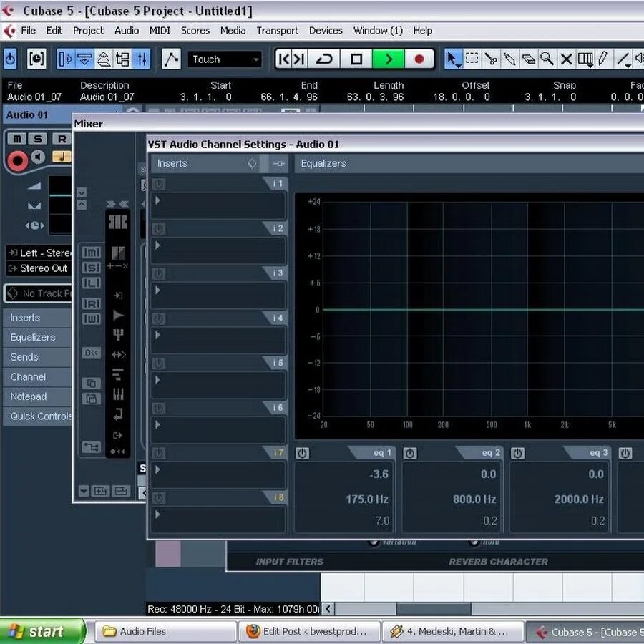Activate EQ band eq 3
Screen dimensions: 644x644
tap(517, 453)
